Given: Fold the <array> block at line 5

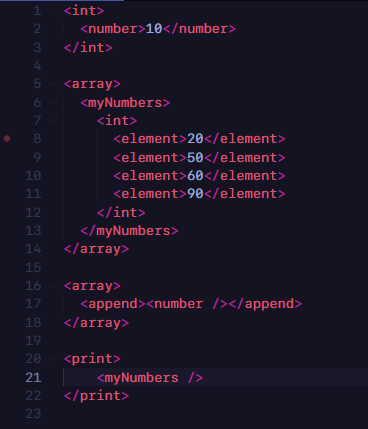Looking at the screenshot, I should pos(54,84).
